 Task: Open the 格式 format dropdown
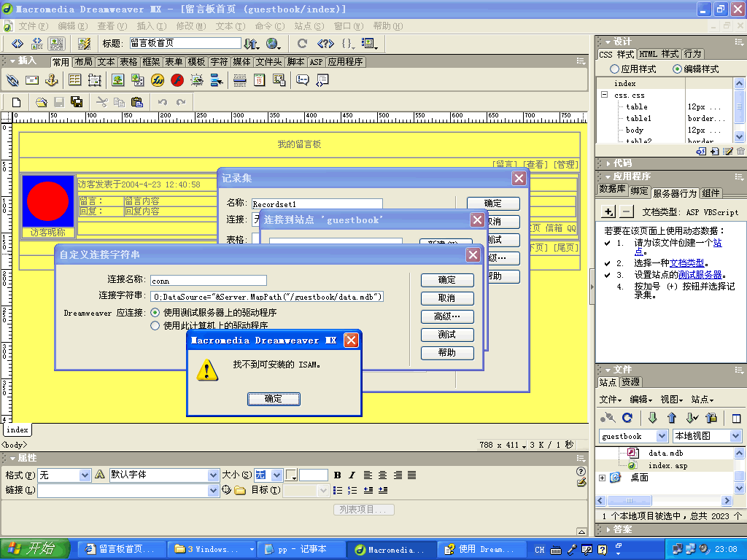(x=85, y=475)
